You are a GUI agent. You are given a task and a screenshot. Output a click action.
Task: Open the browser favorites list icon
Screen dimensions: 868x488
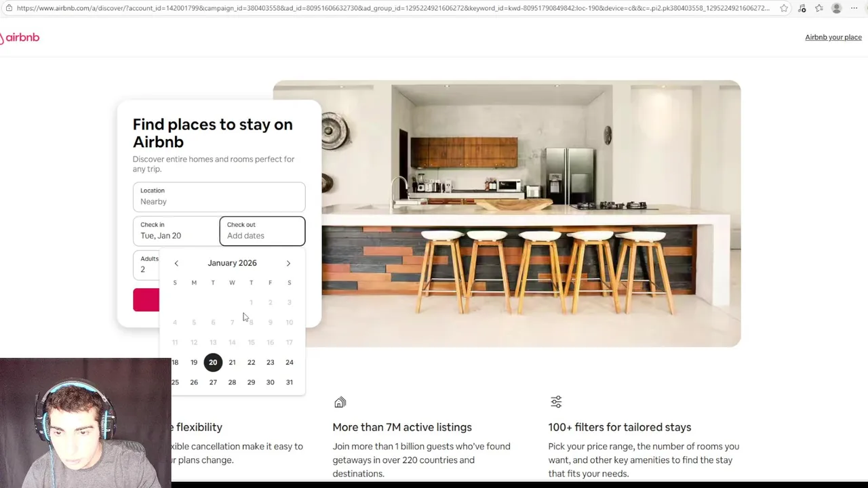click(x=819, y=8)
